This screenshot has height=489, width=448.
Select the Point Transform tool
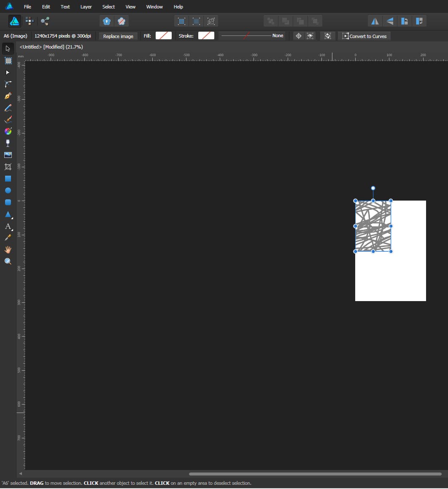pyautogui.click(x=8, y=84)
